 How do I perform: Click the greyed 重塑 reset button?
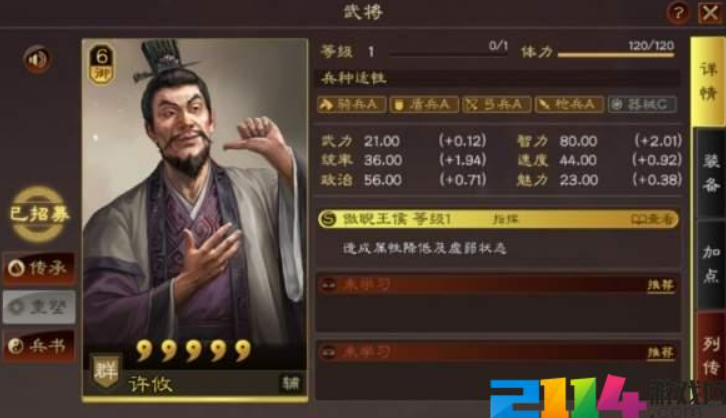[39, 307]
